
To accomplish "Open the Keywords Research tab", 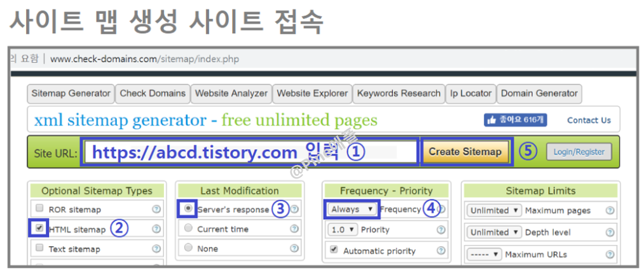I will (x=399, y=93).
